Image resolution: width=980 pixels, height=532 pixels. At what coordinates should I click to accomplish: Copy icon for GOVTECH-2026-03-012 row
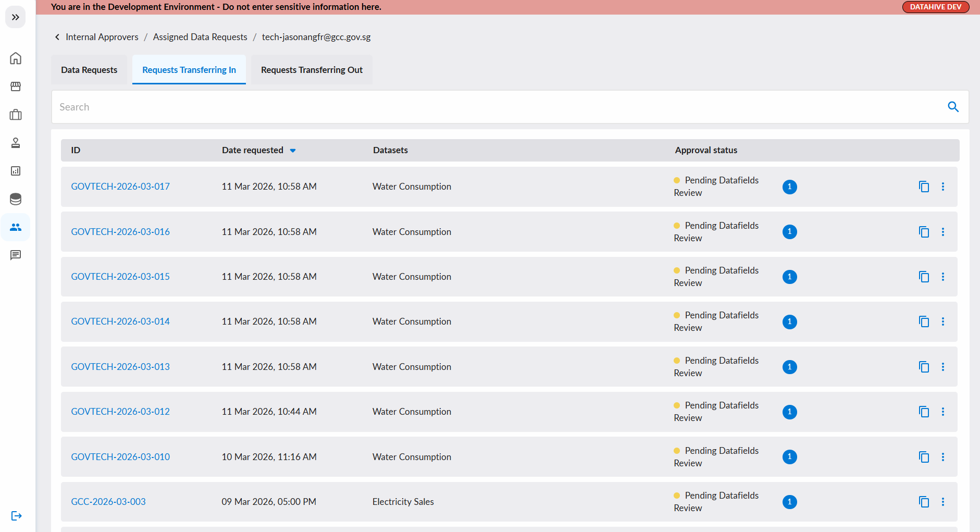924,412
